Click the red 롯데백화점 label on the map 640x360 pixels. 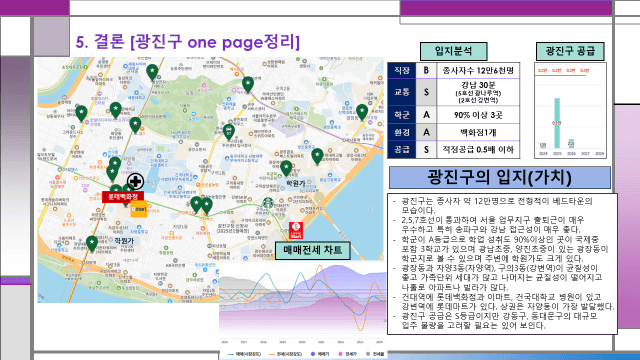pos(123,197)
